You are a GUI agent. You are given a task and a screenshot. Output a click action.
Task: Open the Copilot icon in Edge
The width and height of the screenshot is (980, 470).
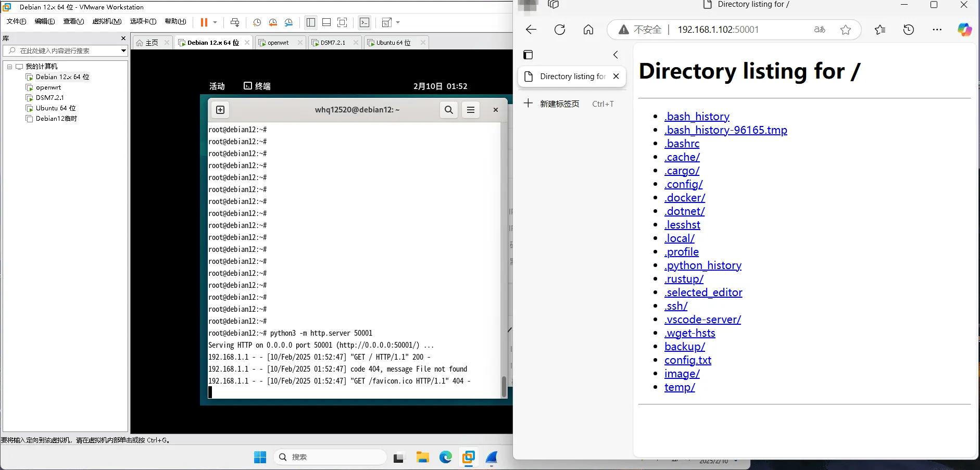pos(964,30)
